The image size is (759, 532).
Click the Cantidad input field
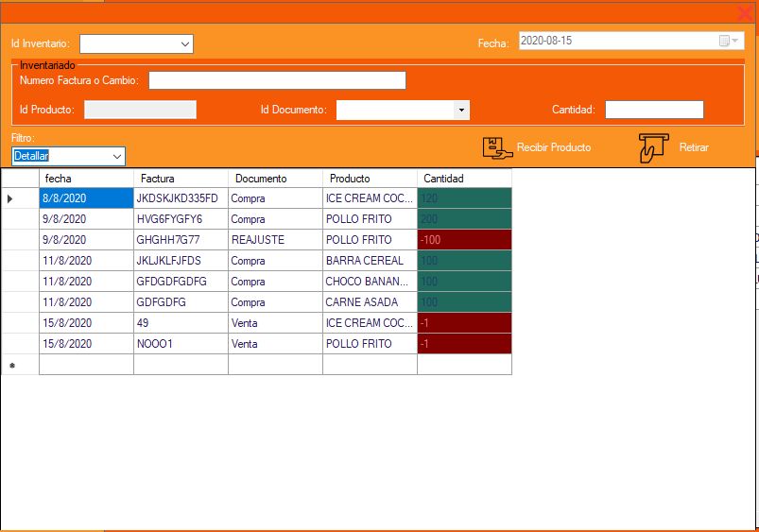coord(654,110)
